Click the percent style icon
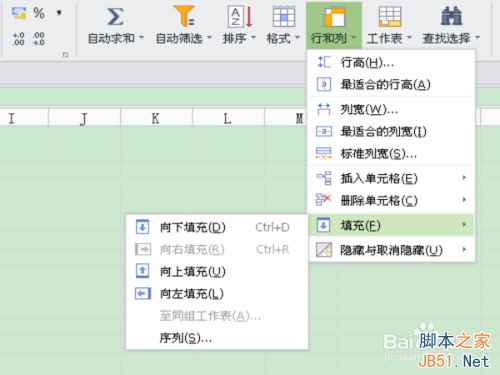Viewport: 500px width, 375px height. 39,13
